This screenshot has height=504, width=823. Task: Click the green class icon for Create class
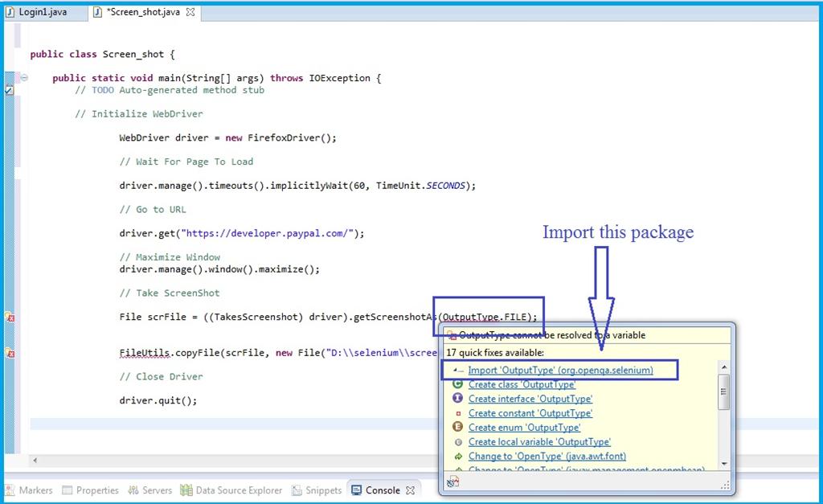[457, 384]
